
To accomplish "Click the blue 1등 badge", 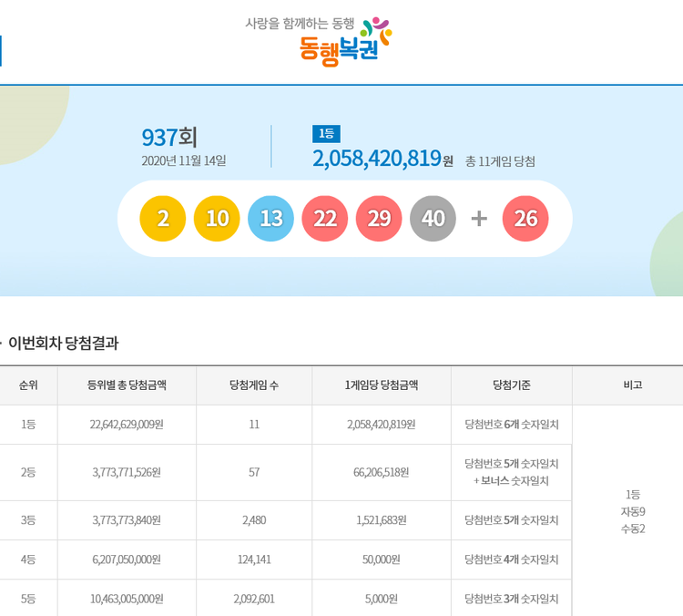I will click(x=326, y=134).
